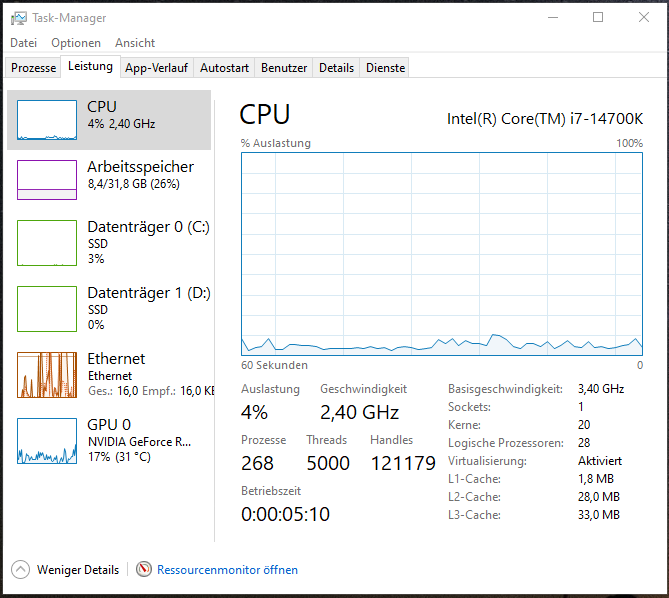Click the CPU sidebar entry label
Screen dimensions: 669x598
[102, 107]
